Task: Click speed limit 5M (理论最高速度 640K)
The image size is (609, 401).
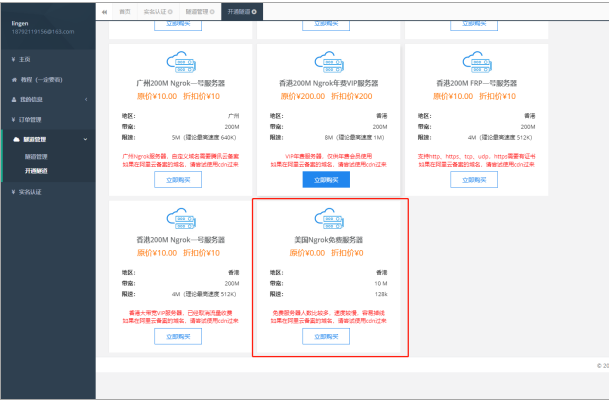Action: tap(204, 138)
